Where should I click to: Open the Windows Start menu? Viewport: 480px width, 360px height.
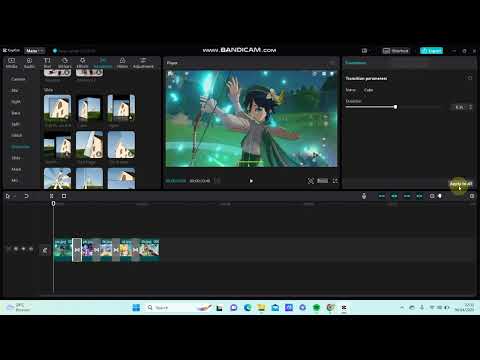(x=136, y=308)
